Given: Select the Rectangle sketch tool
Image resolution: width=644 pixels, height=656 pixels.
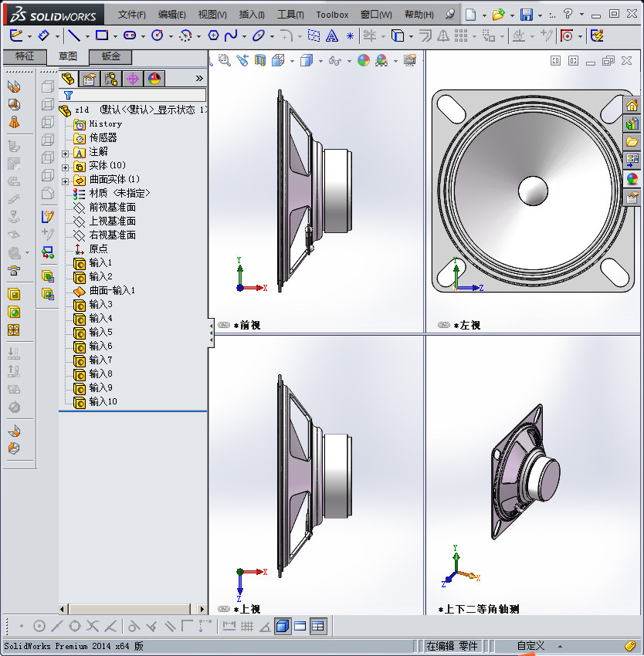Looking at the screenshot, I should tap(100, 35).
